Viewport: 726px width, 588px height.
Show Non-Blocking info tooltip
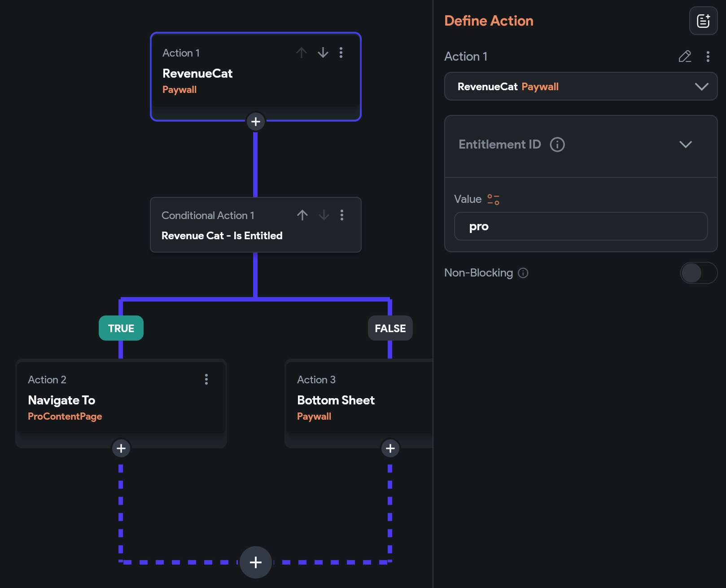[x=523, y=273]
